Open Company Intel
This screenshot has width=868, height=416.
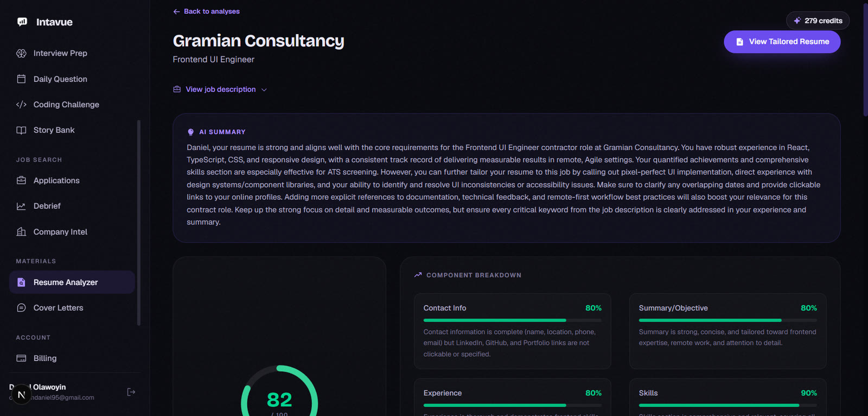[x=72, y=232]
